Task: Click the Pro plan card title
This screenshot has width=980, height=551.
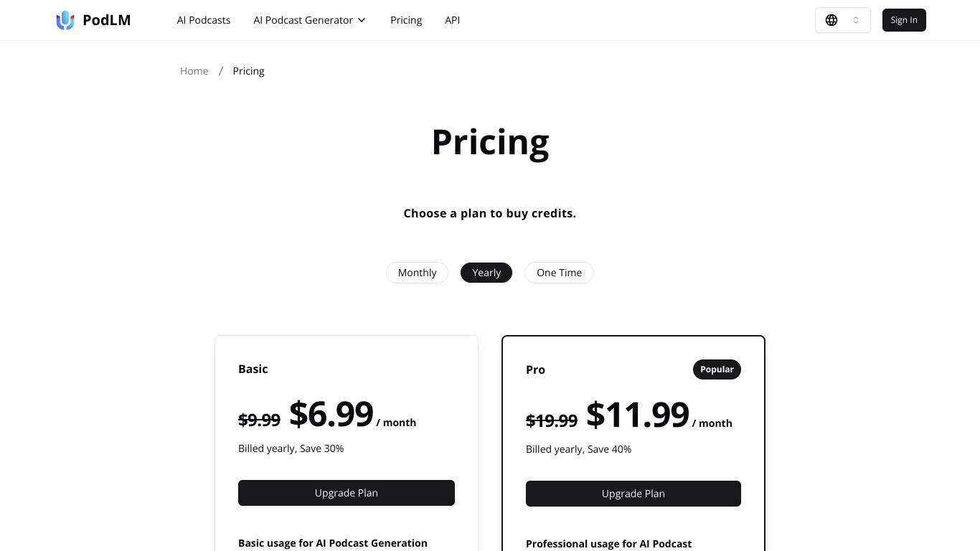Action: (x=535, y=369)
